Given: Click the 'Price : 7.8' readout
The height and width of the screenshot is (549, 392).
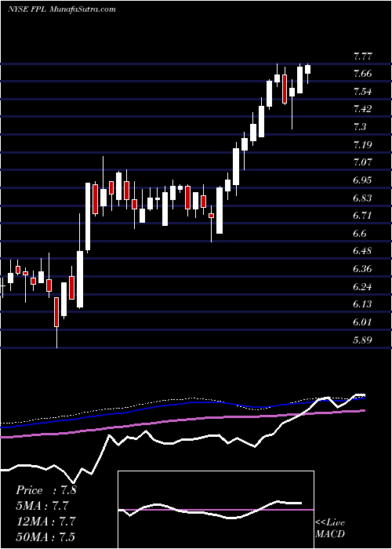Looking at the screenshot, I should (x=45, y=490).
